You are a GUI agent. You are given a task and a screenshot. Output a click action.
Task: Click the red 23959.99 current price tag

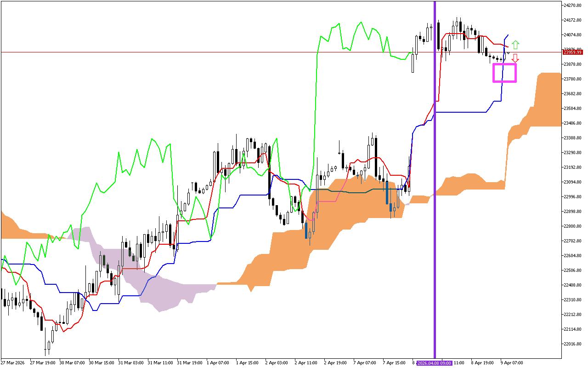click(x=572, y=52)
